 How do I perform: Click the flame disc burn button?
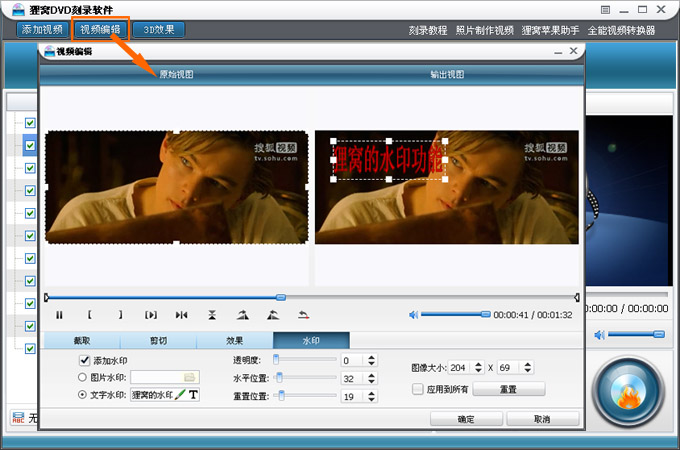pos(628,392)
